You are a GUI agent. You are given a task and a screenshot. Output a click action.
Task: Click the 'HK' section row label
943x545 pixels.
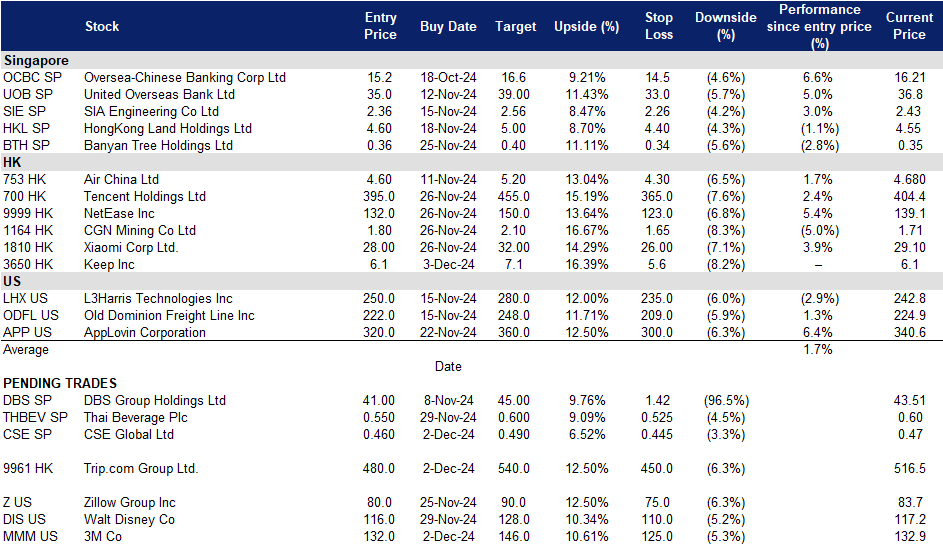(x=12, y=162)
